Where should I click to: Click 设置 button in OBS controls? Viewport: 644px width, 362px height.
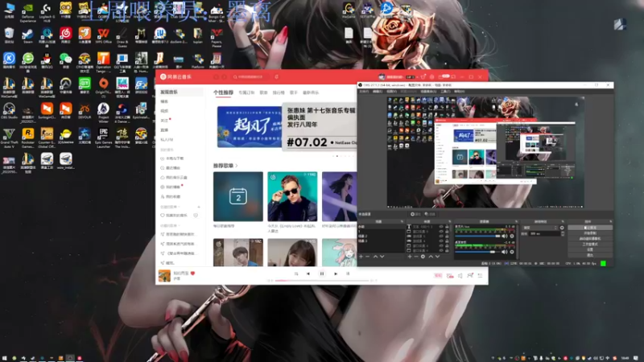click(x=590, y=249)
